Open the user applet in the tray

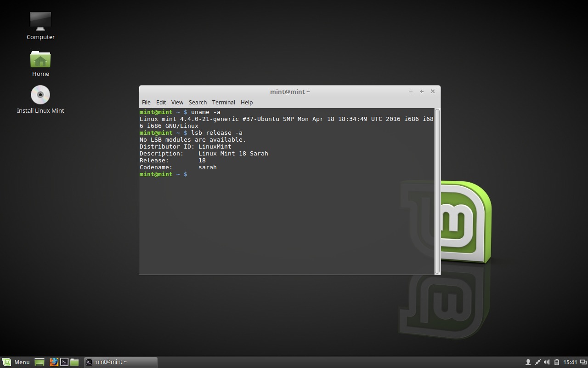[x=528, y=362]
